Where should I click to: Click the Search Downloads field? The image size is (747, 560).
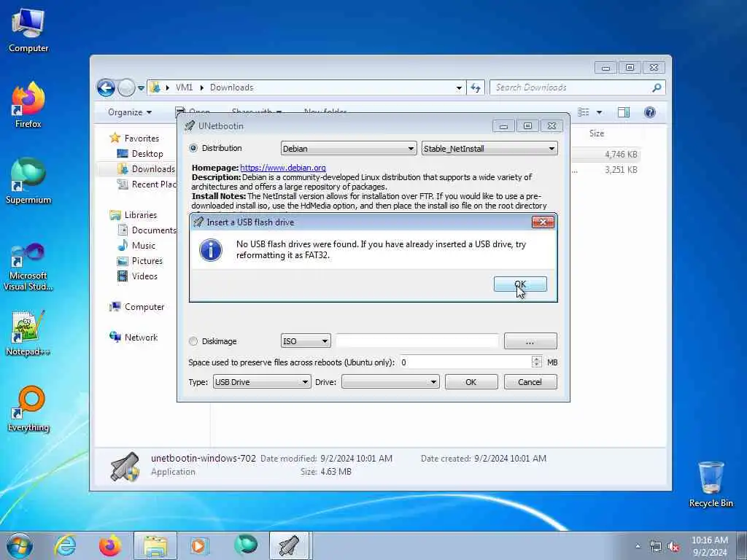pyautogui.click(x=572, y=87)
